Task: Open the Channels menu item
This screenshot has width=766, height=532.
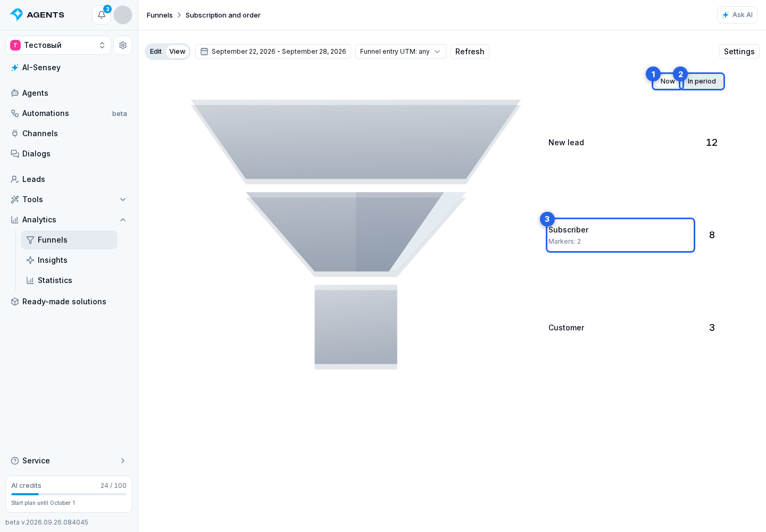Action: pos(69,134)
